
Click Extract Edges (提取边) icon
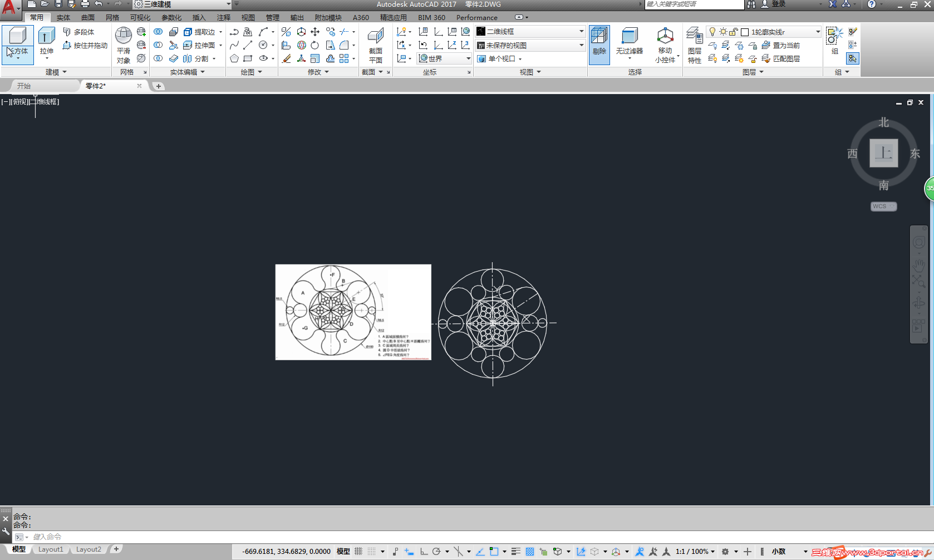[x=188, y=32]
